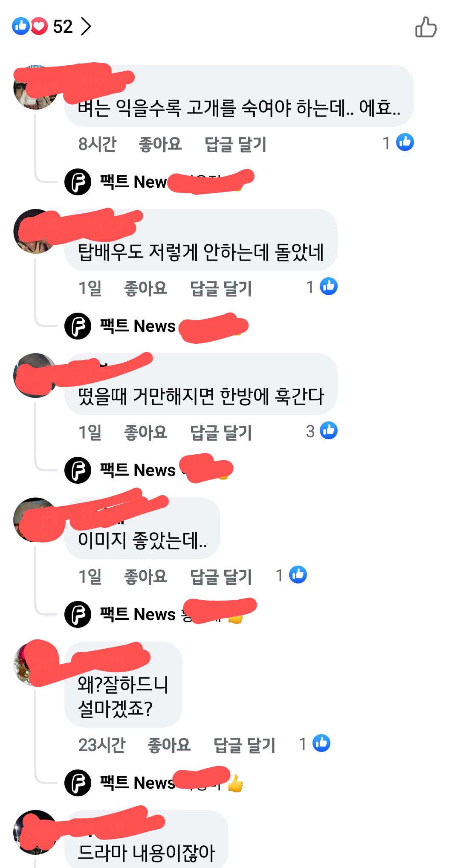460x868 pixels.
Task: Tap 답글 달기 under 왜?잘하드니 comment
Action: (x=244, y=745)
